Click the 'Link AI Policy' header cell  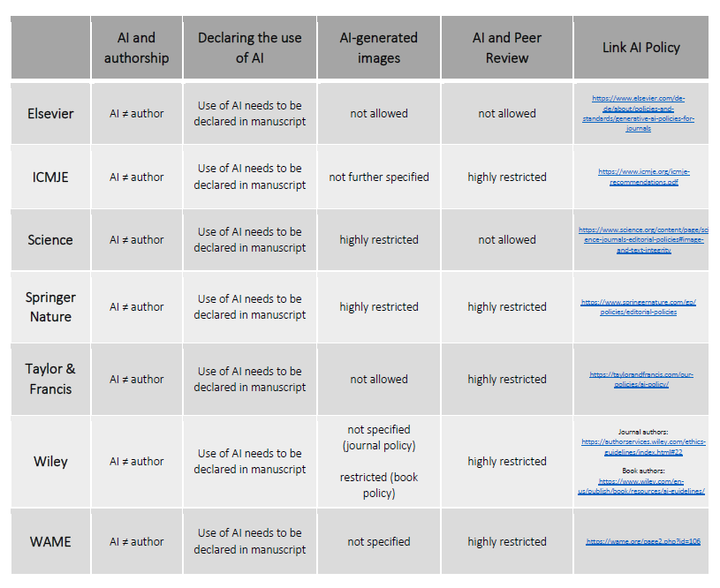pyautogui.click(x=640, y=48)
